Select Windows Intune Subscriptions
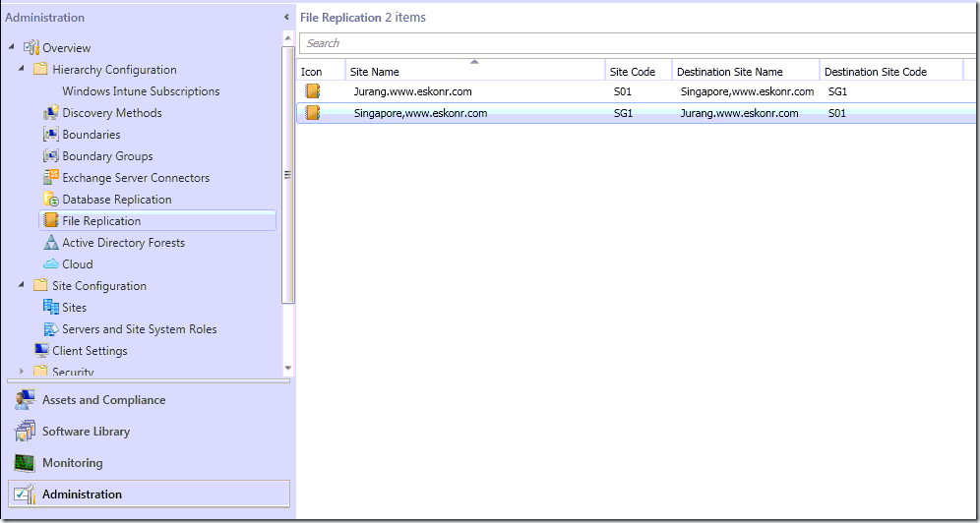The width and height of the screenshot is (980, 523). (x=141, y=91)
